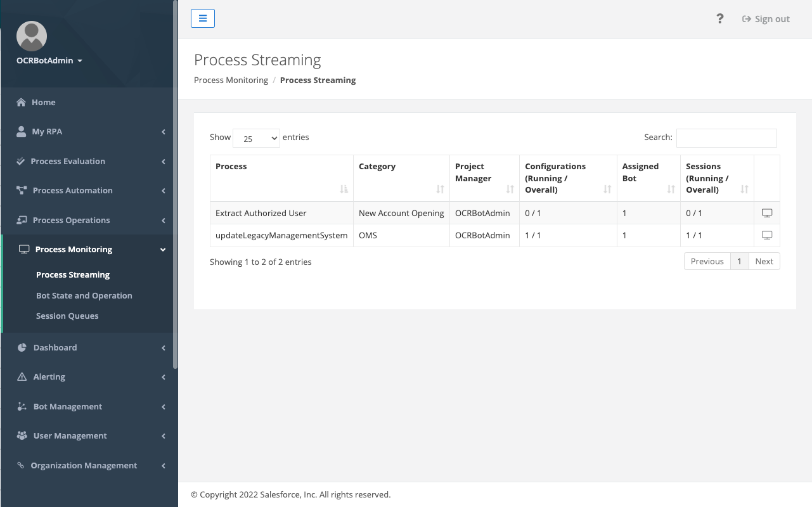
Task: Click the Previous pagination button
Action: point(707,261)
